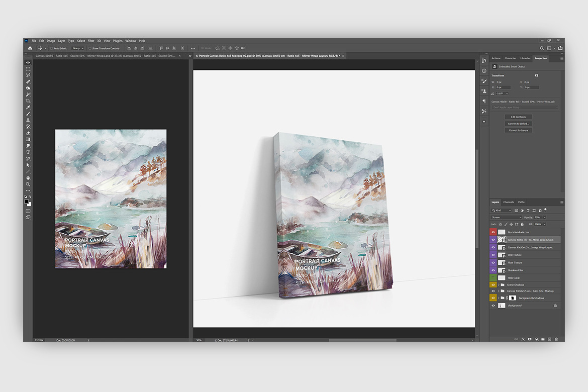Select the Crop tool
Viewport: 588px width, 392px height.
pos(28,101)
